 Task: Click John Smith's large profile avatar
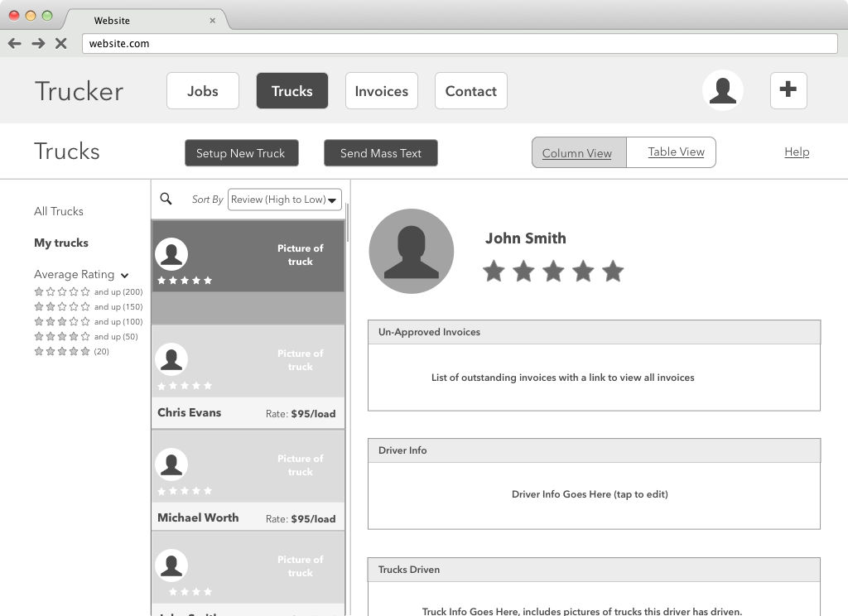[x=411, y=252]
